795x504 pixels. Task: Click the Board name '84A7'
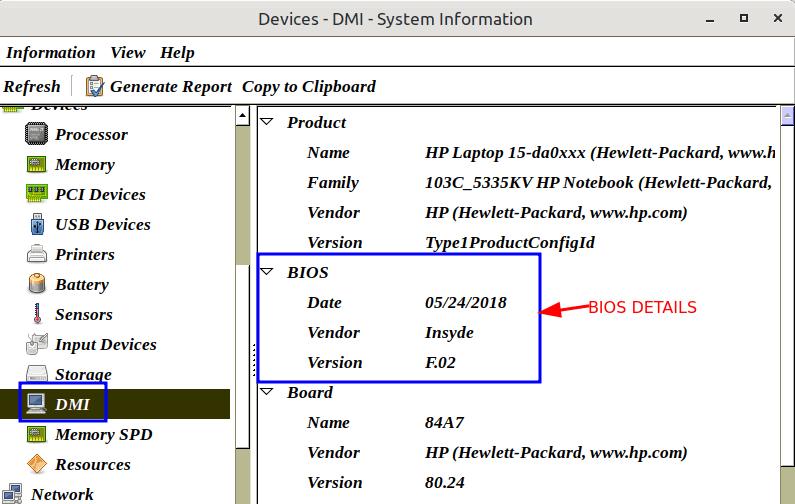pyautogui.click(x=444, y=422)
